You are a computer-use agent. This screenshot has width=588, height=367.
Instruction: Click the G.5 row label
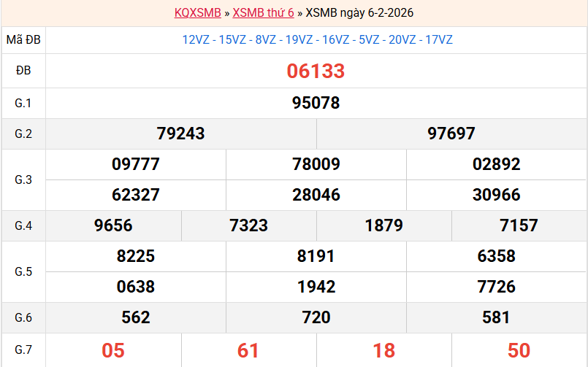[x=23, y=271]
